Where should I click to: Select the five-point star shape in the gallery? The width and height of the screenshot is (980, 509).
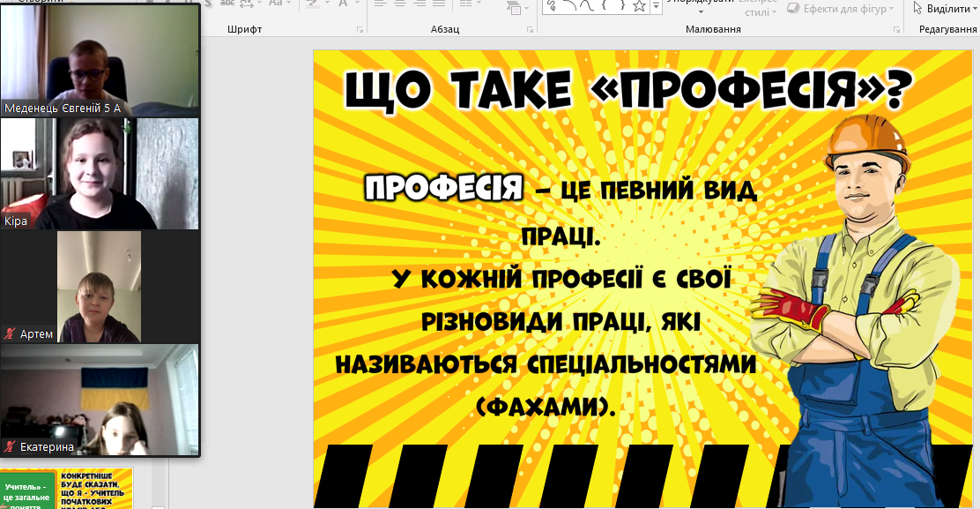coord(639,5)
